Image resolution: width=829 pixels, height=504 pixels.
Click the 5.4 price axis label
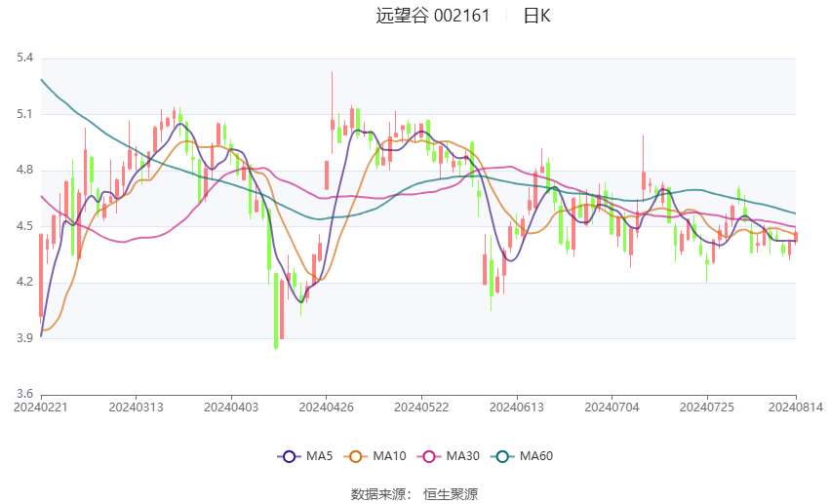tap(24, 58)
